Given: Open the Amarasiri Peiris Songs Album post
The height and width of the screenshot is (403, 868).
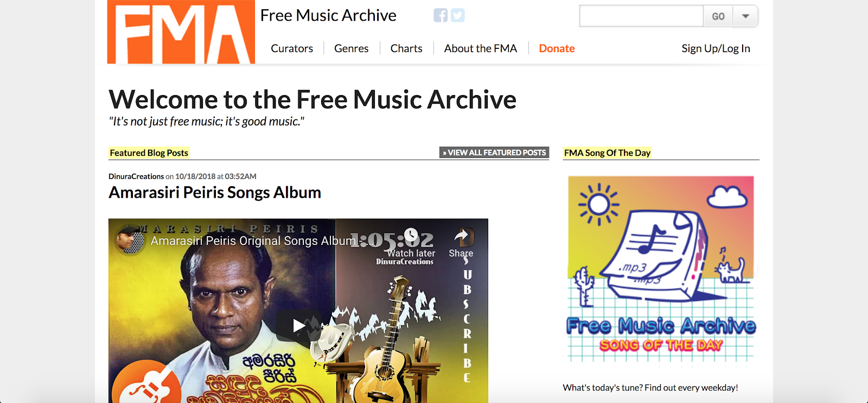Looking at the screenshot, I should click(x=215, y=192).
